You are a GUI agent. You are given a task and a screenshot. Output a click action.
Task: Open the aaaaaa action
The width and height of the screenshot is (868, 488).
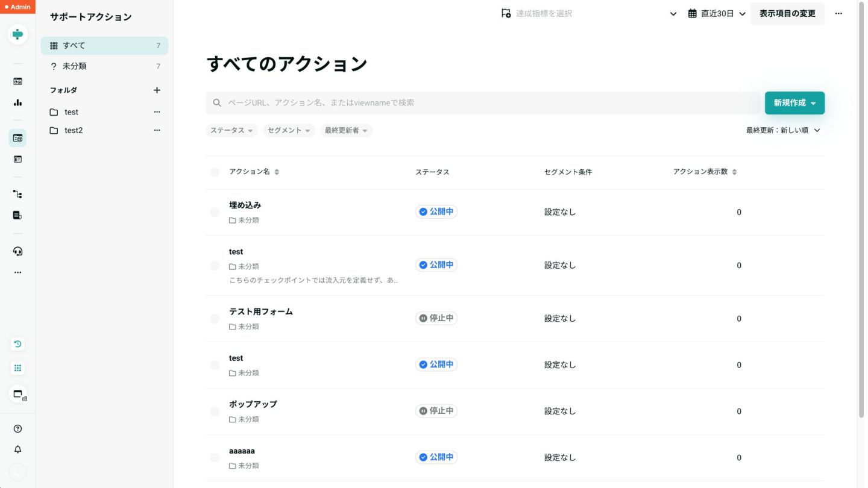coord(242,451)
